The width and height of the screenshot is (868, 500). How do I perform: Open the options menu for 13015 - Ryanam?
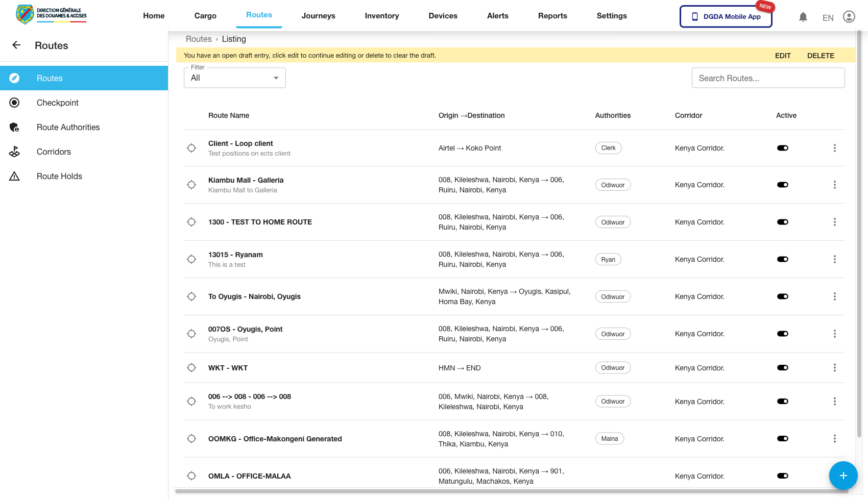835,259
